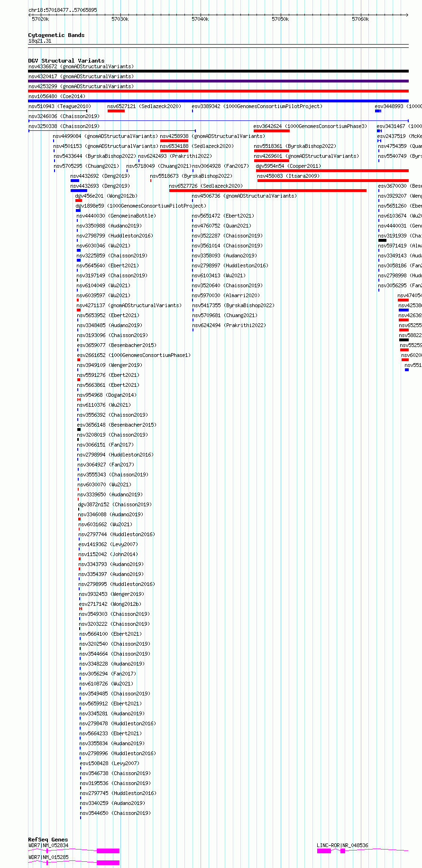
Task: Click nsv954968 (Dogan2014) label
Action: (x=107, y=395)
